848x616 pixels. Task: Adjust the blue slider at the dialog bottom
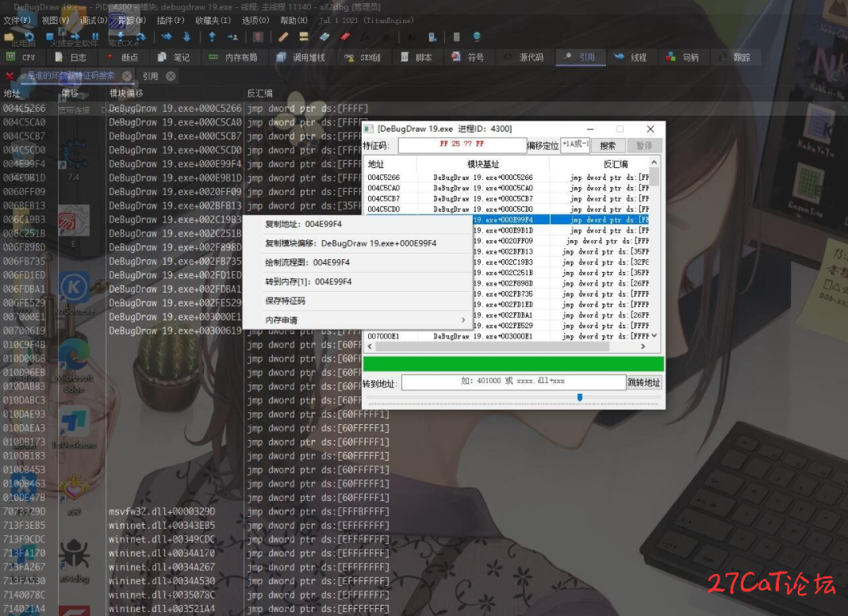tap(580, 397)
